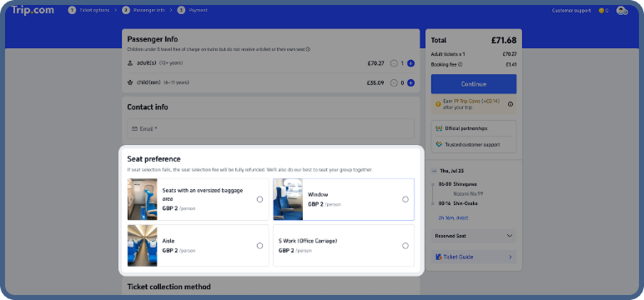Click train icon beside Thu, Jul 25
The height and width of the screenshot is (300, 644).
[435, 170]
